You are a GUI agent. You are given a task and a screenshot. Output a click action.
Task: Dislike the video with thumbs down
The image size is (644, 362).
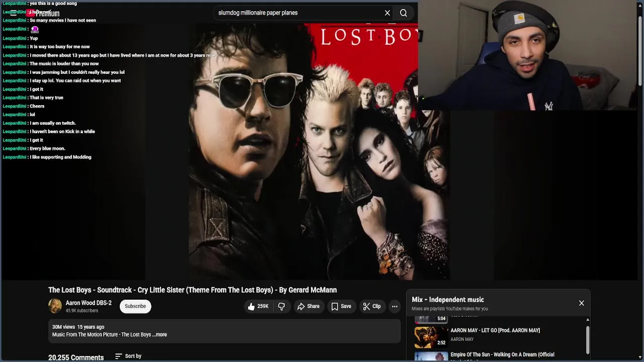tap(281, 306)
